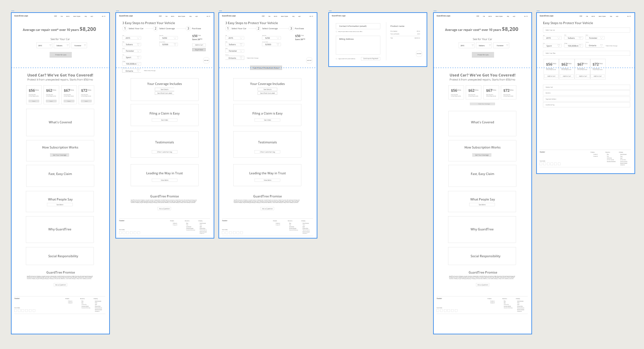
Task: Click the Buy It Now button
Action: tap(199, 50)
